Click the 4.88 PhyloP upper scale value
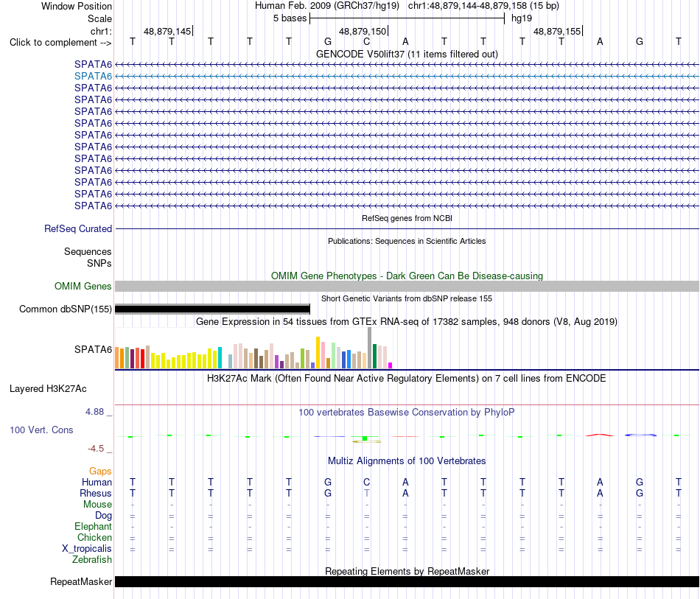 pos(94,412)
